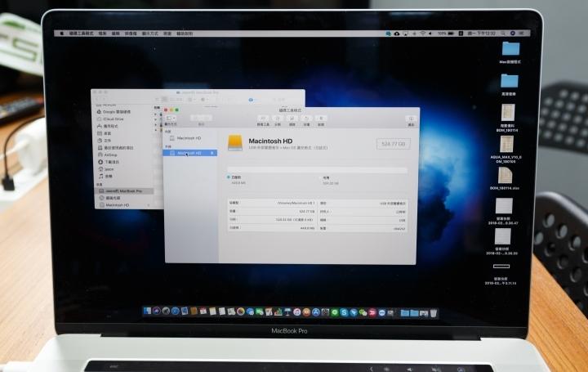Click the Volume add/remove toolbar control
The height and width of the screenshot is (372, 588).
pos(202,118)
